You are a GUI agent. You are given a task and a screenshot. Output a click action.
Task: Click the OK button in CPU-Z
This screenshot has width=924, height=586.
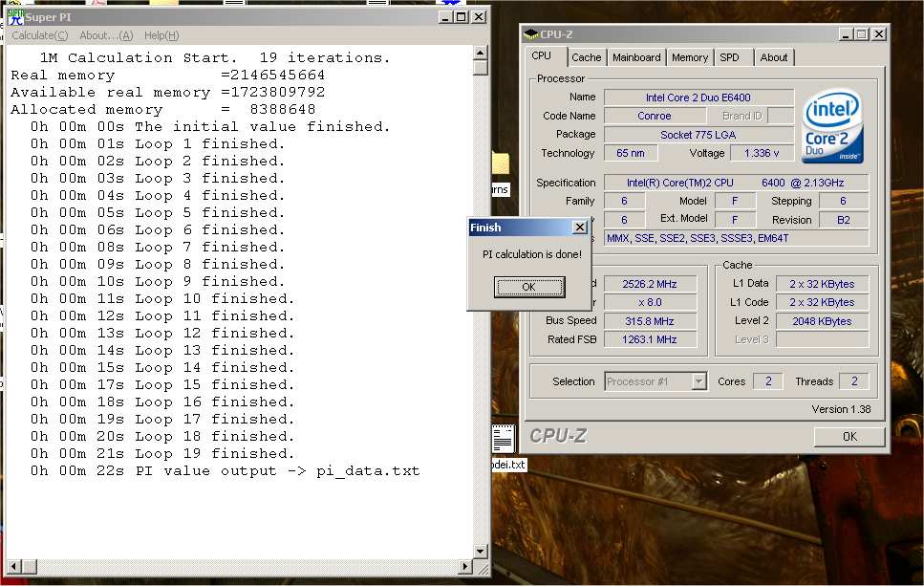tap(849, 437)
